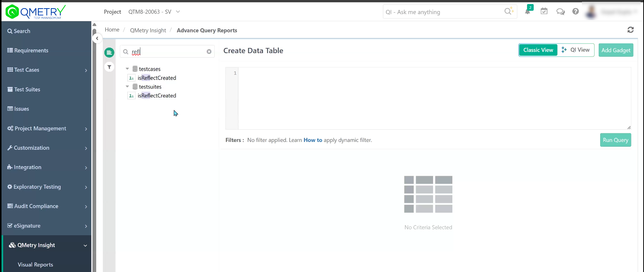This screenshot has height=272, width=644.
Task: Click the green table list icon
Action: pyautogui.click(x=109, y=52)
